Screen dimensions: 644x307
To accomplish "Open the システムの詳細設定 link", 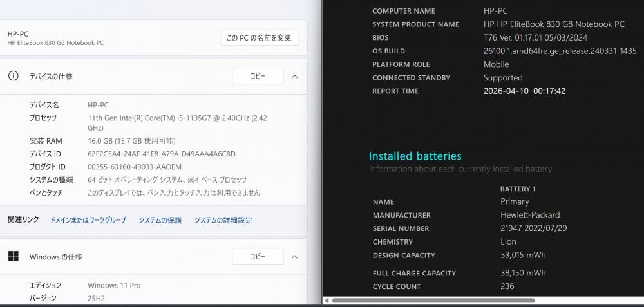I will click(x=223, y=220).
